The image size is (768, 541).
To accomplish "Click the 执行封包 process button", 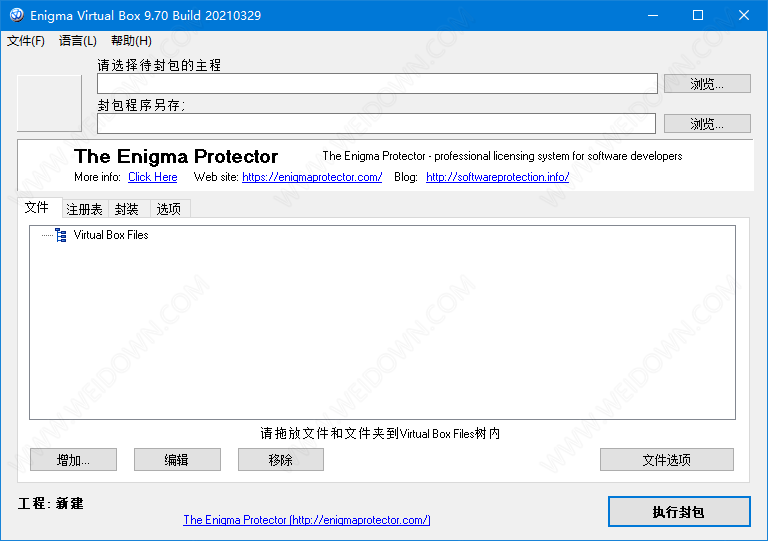I will 679,512.
